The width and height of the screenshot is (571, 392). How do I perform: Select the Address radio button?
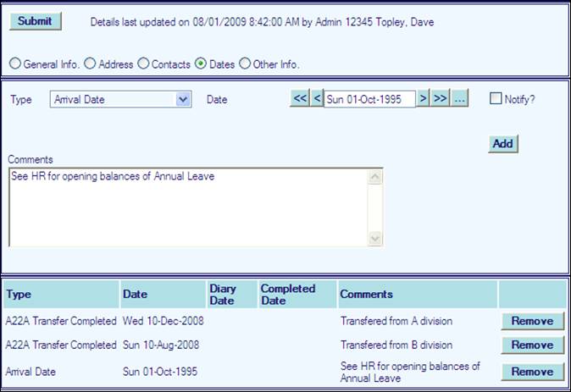(90, 63)
